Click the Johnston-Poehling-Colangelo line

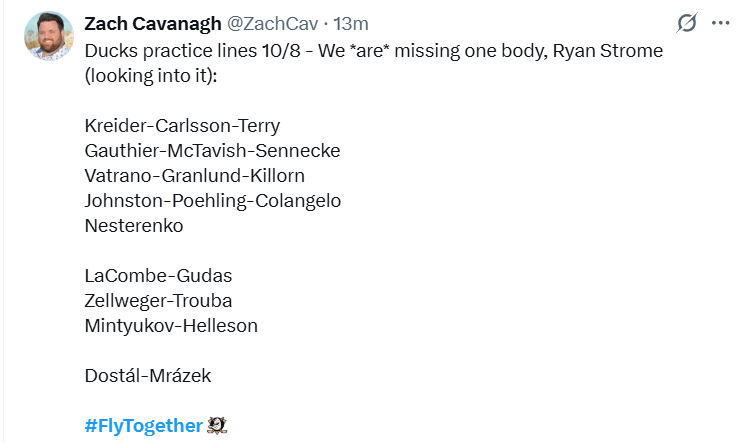(213, 200)
